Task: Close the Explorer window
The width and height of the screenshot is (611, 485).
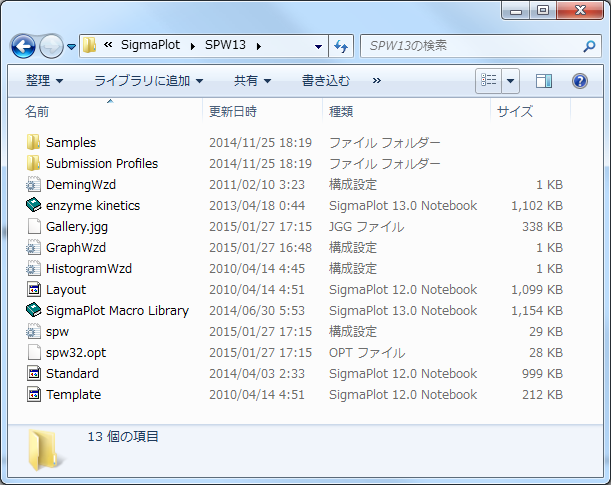Action: [x=580, y=11]
